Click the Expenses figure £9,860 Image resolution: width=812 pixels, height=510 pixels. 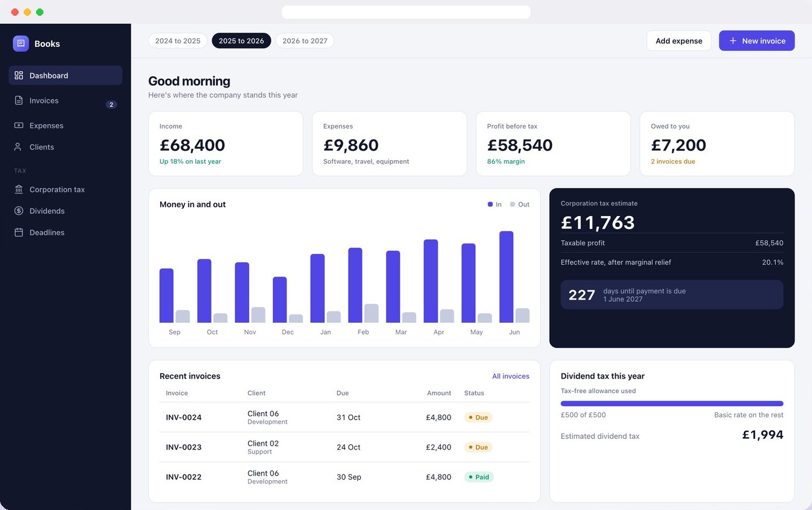pos(351,145)
